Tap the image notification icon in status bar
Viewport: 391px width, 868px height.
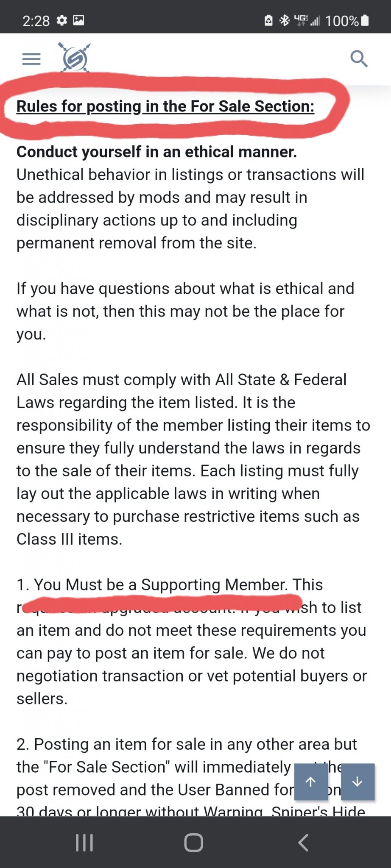click(x=79, y=20)
